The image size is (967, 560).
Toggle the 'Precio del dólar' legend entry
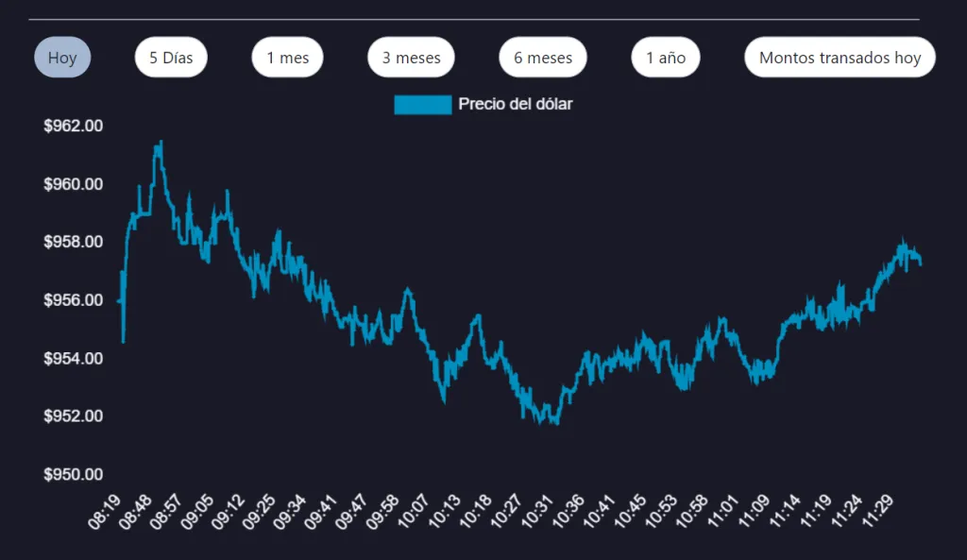[x=515, y=104]
